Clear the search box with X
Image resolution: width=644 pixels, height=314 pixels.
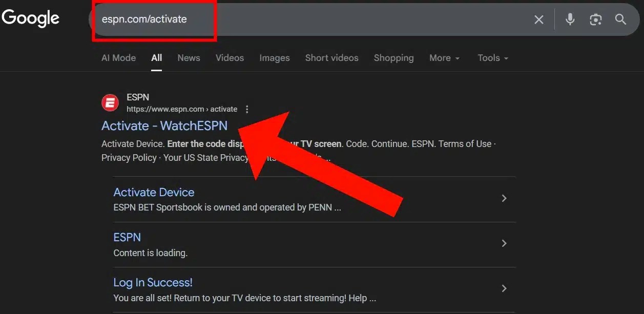(539, 19)
